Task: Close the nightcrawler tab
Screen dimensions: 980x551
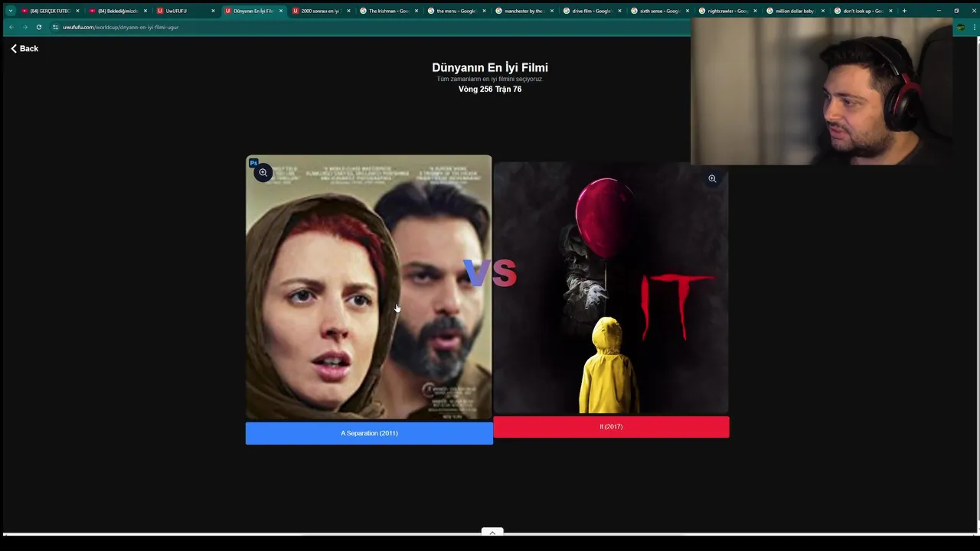Action: pos(755,11)
